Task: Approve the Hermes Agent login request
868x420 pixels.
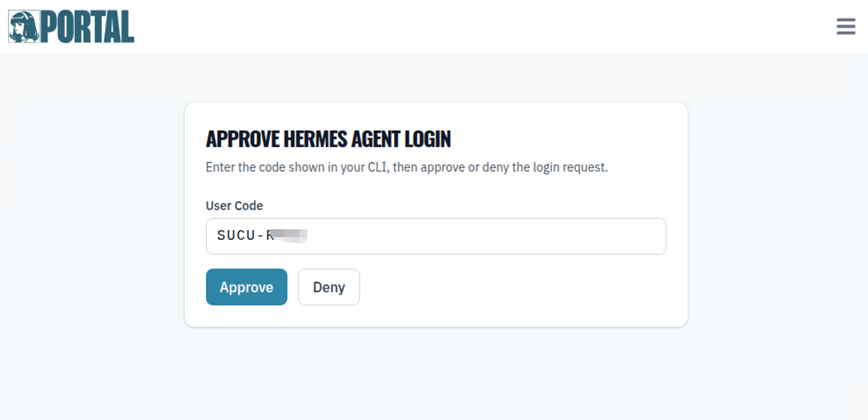Action: coord(247,287)
